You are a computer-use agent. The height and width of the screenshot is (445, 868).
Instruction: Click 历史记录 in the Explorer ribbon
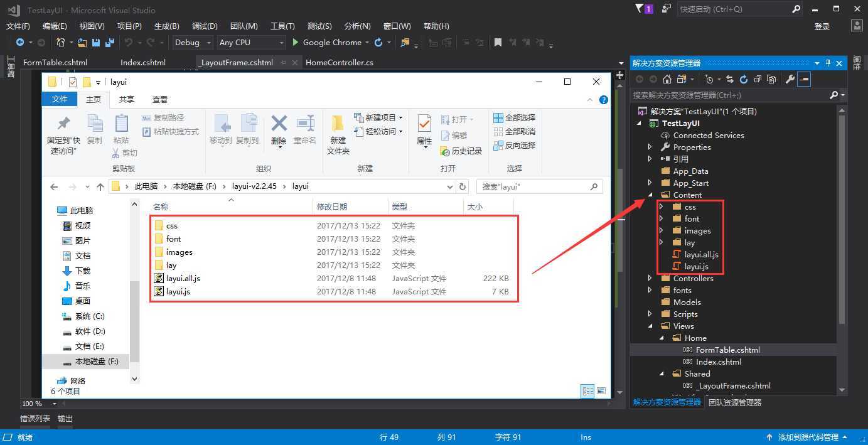click(x=461, y=151)
